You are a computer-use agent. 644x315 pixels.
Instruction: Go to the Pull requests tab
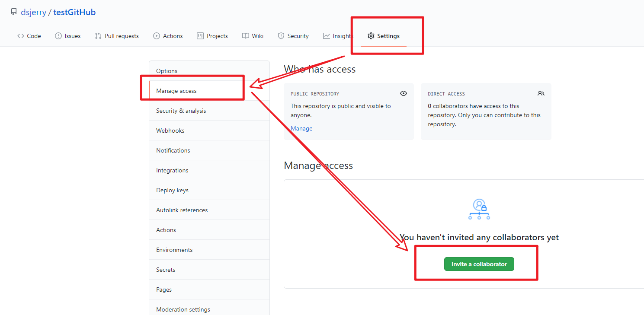(x=117, y=36)
